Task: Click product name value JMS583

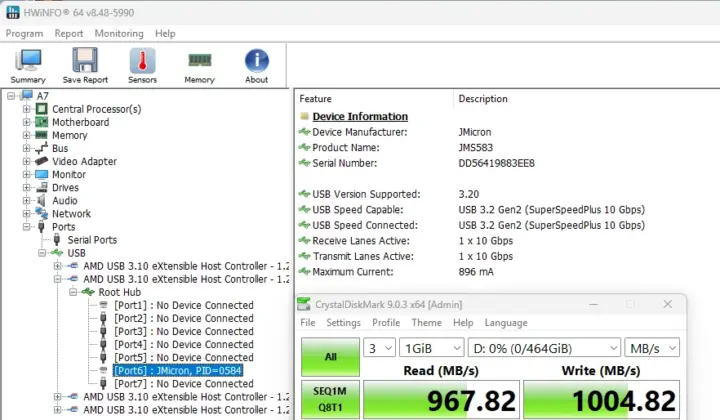Action: click(x=476, y=147)
